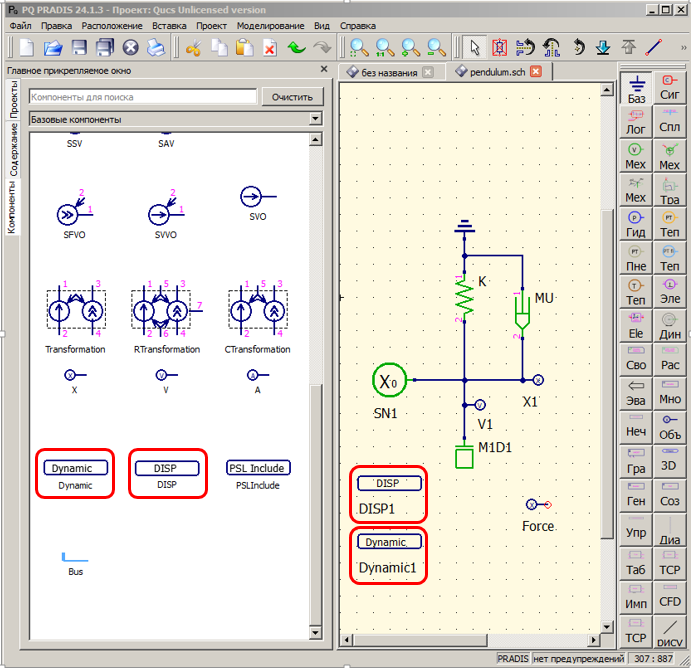691x668 pixels.
Task: Click the wire drawing tool icon
Action: point(654,47)
